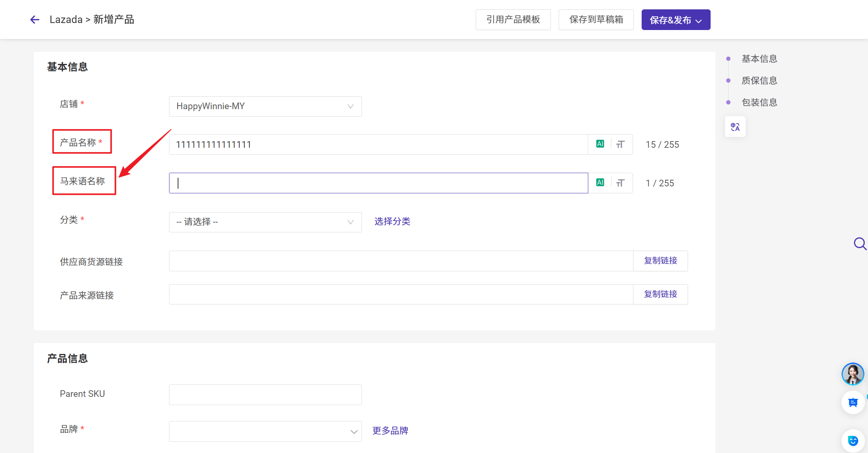Click 保存到草稿箱 button
868x453 pixels.
coord(596,20)
